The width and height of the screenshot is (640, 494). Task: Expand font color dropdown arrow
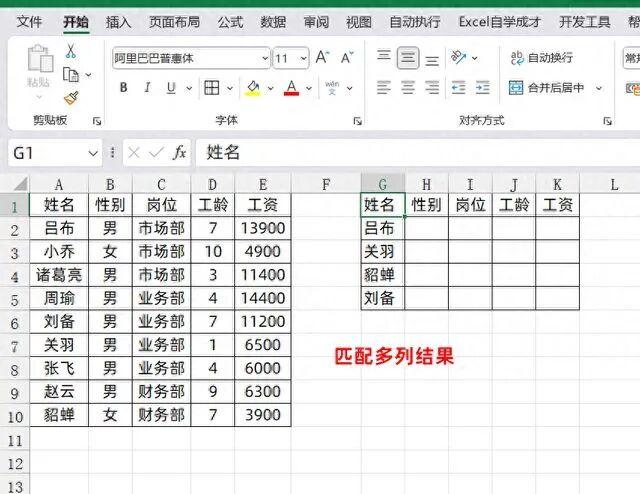[309, 88]
